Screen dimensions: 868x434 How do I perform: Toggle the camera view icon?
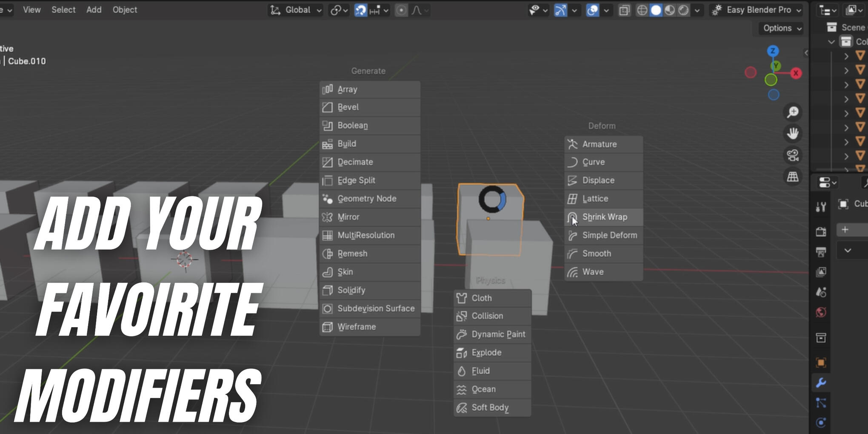click(x=792, y=155)
